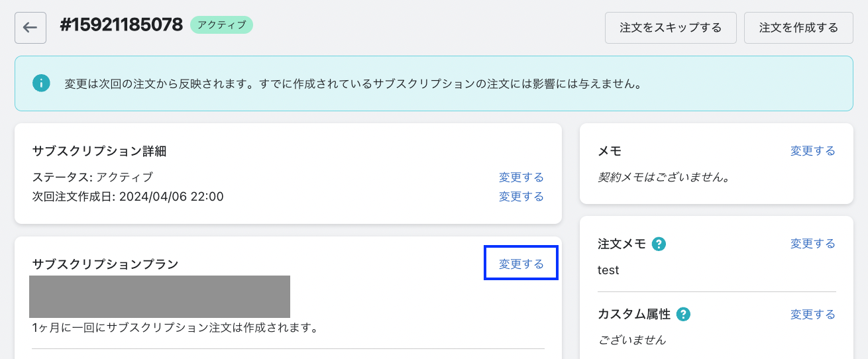Image resolution: width=868 pixels, height=359 pixels.
Task: Click the 契約メモはございません text
Action: 663,178
